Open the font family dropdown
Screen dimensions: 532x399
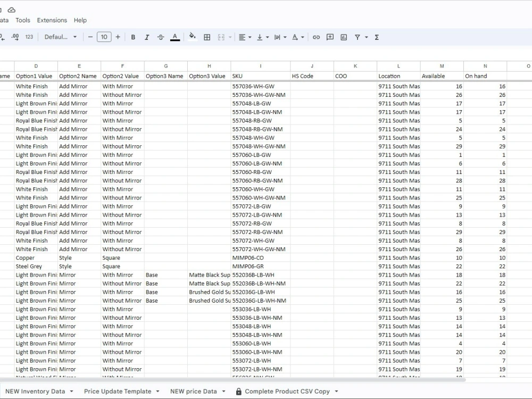[61, 37]
